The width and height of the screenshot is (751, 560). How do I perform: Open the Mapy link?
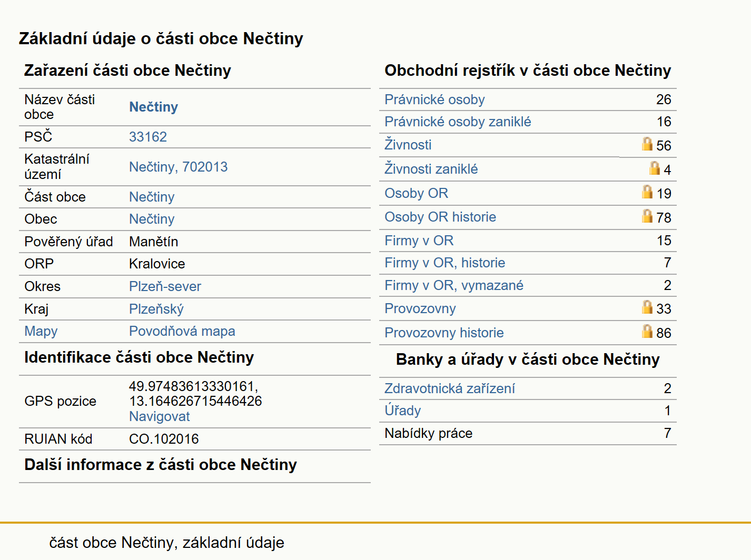(x=41, y=332)
